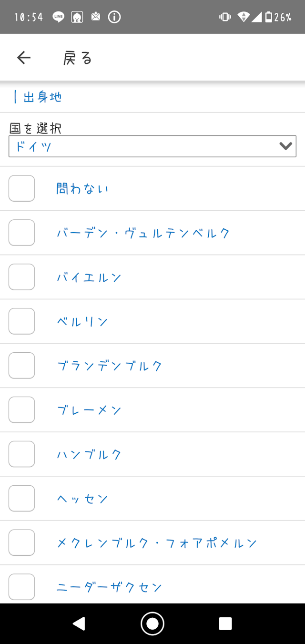Tap the recent apps square button

(x=225, y=624)
